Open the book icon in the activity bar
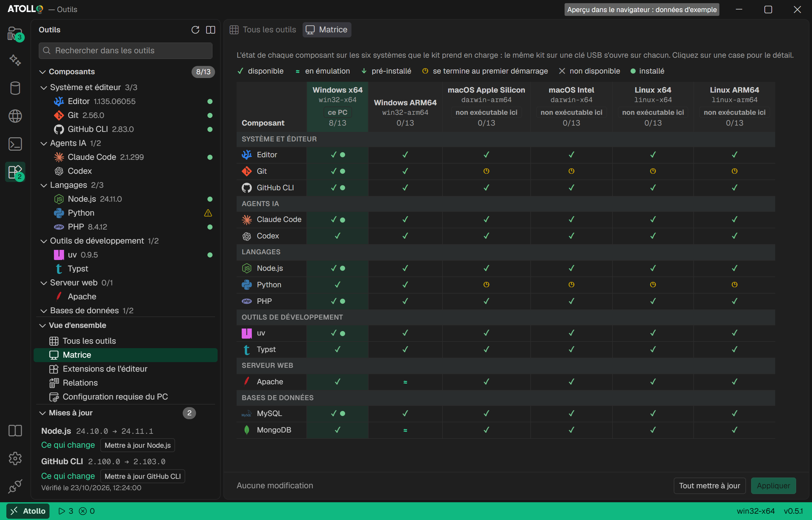 [15, 431]
